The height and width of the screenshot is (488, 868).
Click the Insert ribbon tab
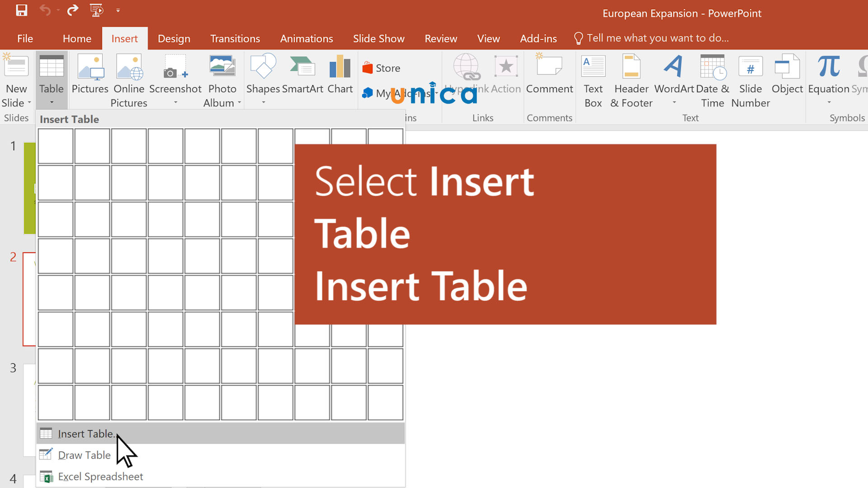coord(125,38)
